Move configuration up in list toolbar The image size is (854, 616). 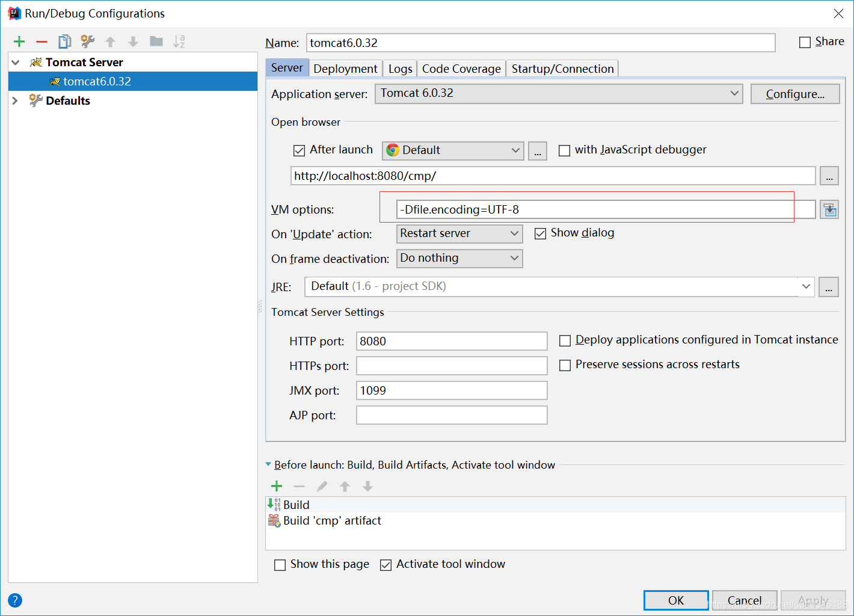pyautogui.click(x=110, y=42)
